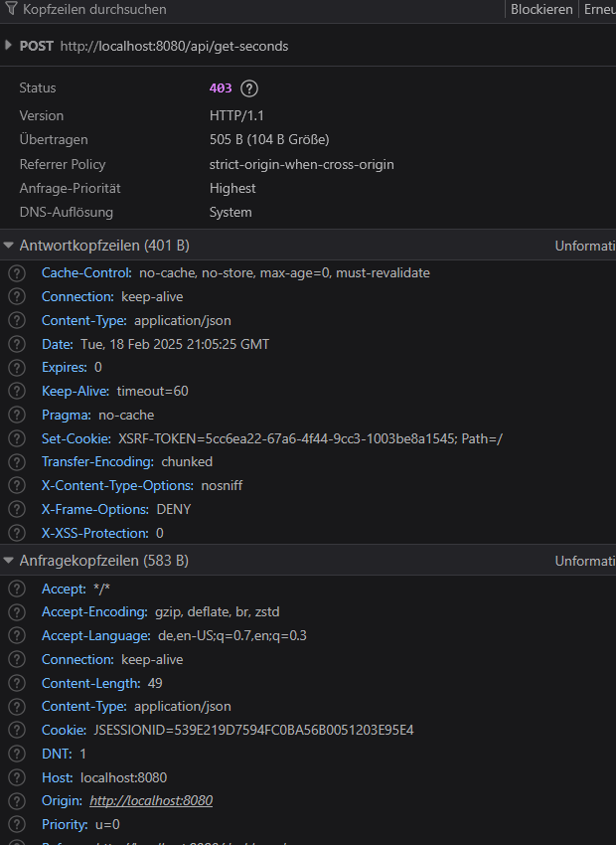This screenshot has height=845, width=616.
Task: Click help icon beside Origin header
Action: tap(17, 801)
